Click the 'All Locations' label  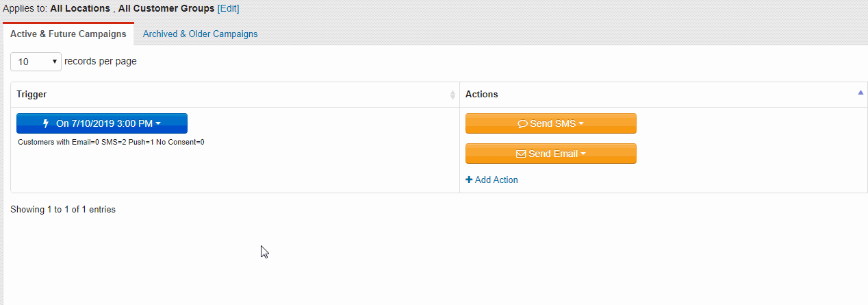80,9
